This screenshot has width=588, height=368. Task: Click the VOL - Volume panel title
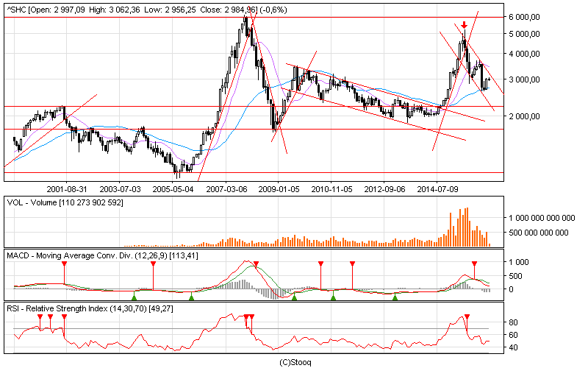pos(65,203)
